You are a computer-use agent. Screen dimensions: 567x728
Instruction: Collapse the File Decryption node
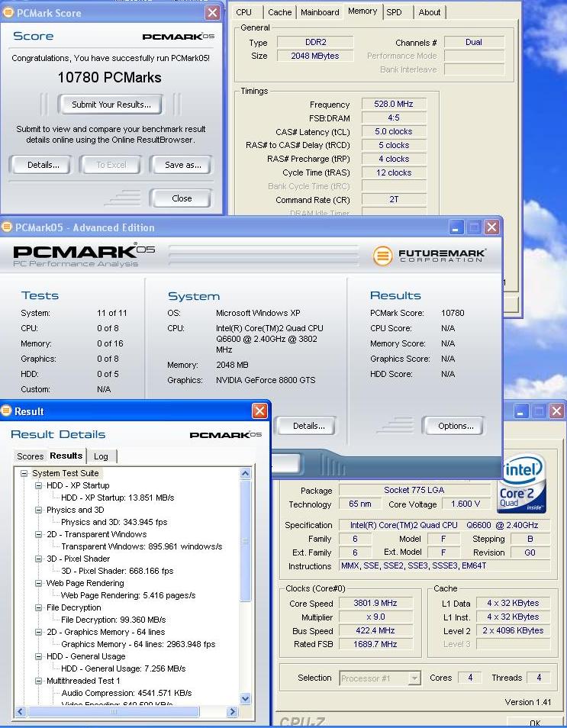click(39, 607)
